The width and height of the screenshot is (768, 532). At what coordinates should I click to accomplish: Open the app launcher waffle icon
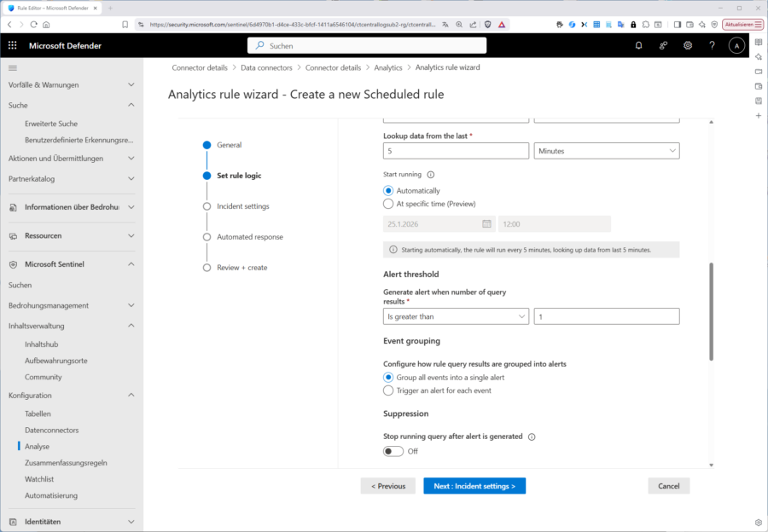coord(12,45)
